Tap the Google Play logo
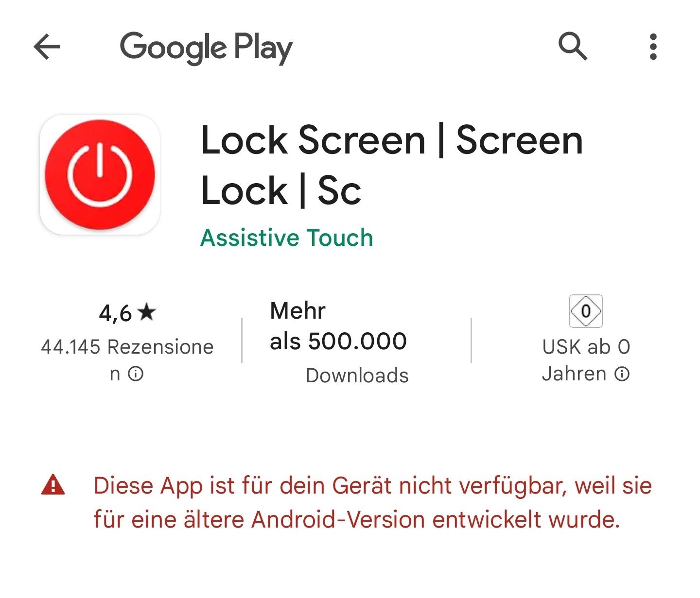Viewport: 700px width, 598px height. (207, 48)
